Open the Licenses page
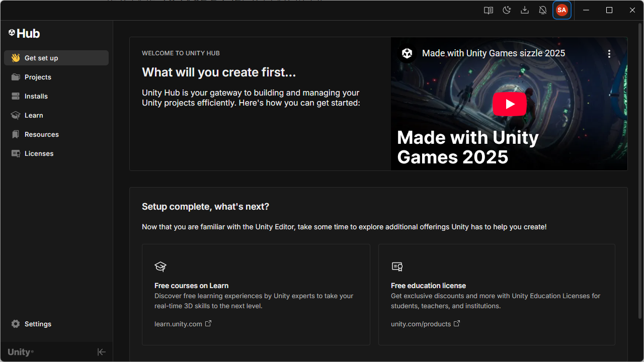Image resolution: width=644 pixels, height=362 pixels. [x=56, y=153]
